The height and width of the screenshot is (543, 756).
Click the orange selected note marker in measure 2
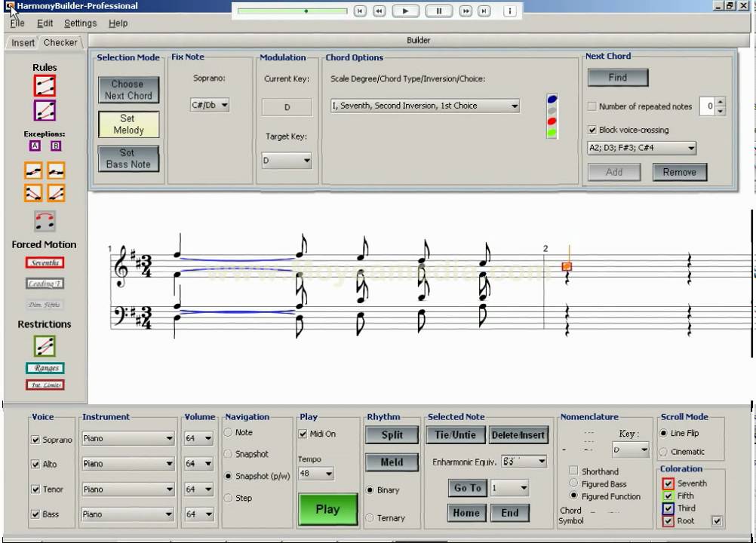click(x=567, y=266)
